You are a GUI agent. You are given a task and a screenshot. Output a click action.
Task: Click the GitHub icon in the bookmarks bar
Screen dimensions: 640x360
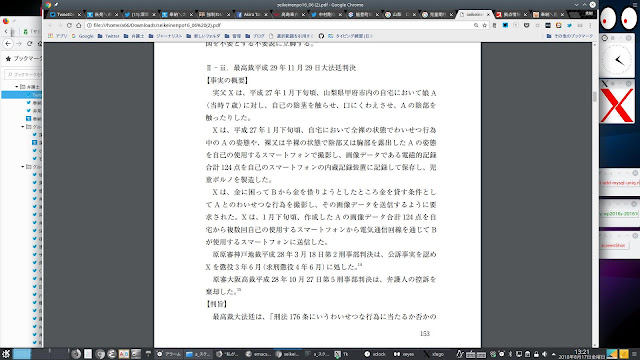pyautogui.click(x=321, y=36)
